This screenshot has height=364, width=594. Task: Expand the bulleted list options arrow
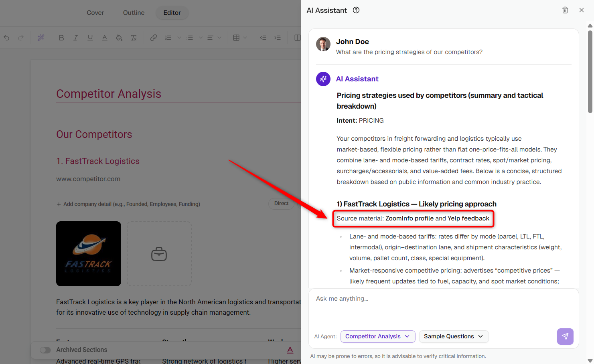click(x=201, y=38)
